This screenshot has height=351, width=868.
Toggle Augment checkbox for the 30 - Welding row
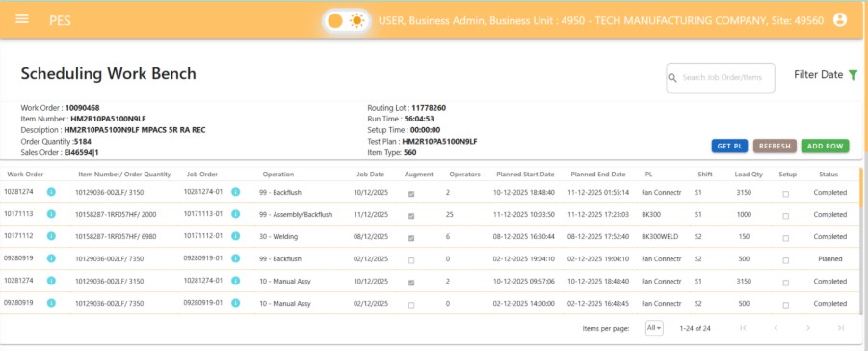click(410, 238)
